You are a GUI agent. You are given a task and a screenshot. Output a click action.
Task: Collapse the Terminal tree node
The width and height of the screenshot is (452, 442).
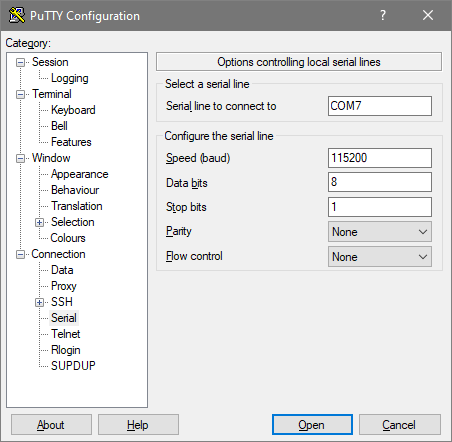[21, 94]
